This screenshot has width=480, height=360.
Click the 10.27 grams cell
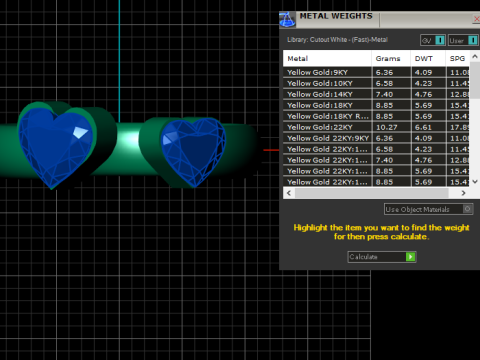click(391, 127)
